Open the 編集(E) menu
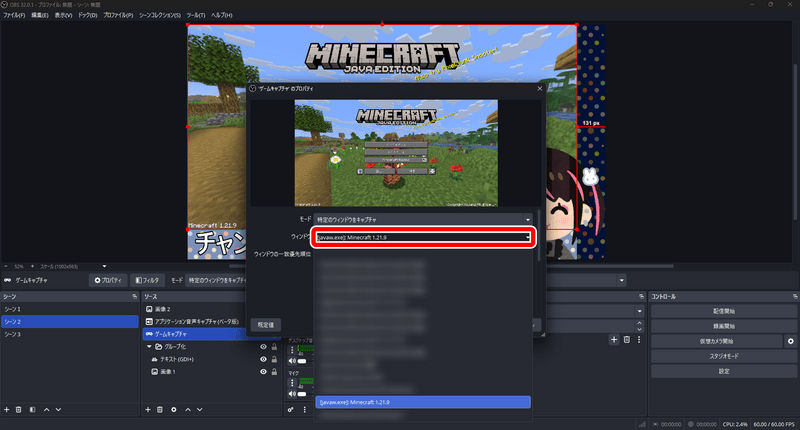800x430 pixels. tap(40, 15)
